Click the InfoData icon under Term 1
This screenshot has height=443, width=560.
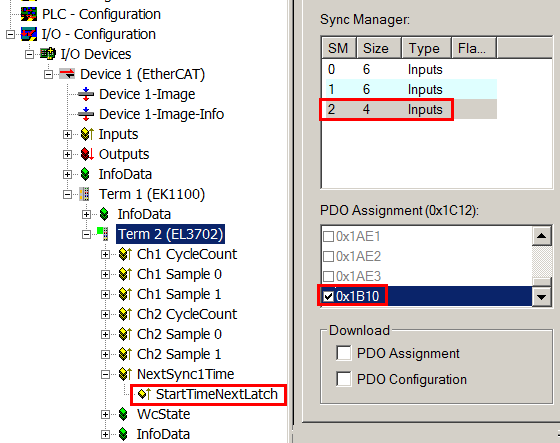(104, 214)
